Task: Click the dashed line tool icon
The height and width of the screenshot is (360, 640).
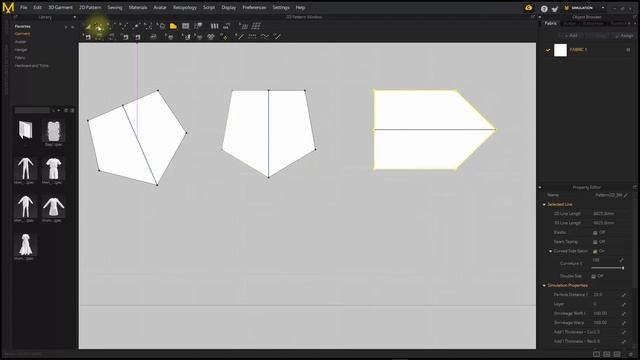Action: [252, 37]
